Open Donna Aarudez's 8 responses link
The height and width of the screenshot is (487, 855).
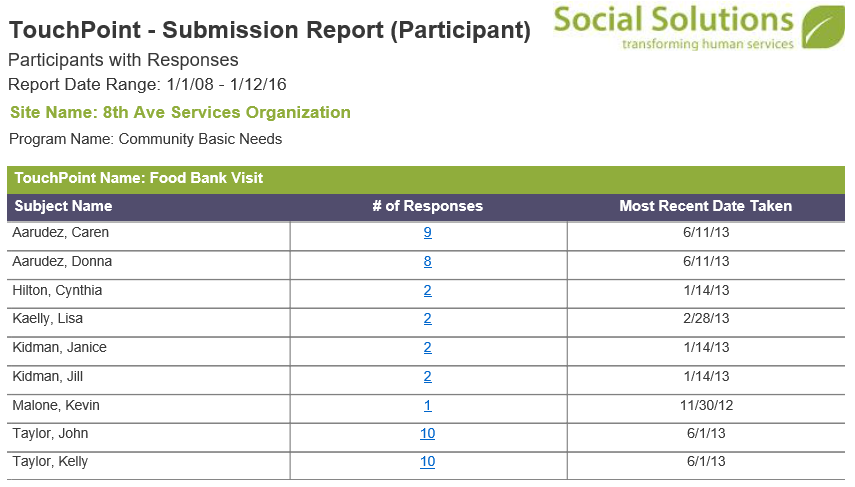click(428, 262)
